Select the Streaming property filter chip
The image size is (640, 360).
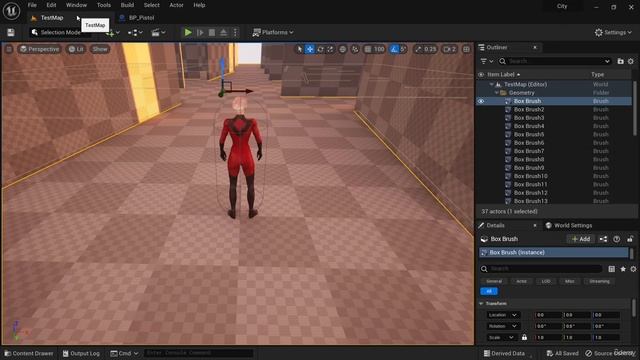click(x=599, y=281)
